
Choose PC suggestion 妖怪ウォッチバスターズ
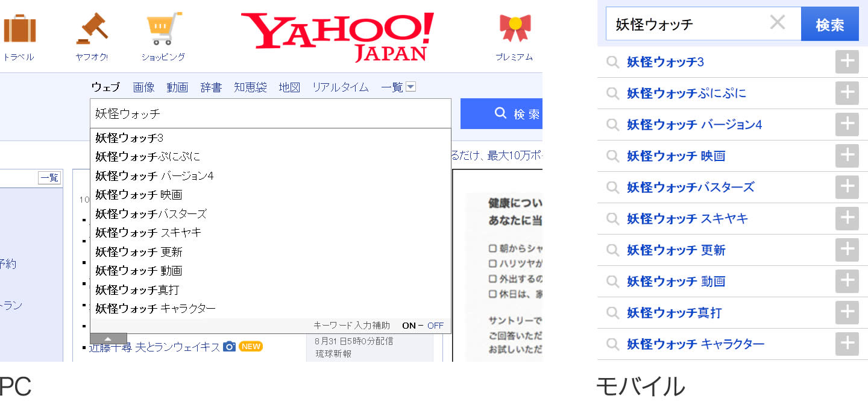271,214
